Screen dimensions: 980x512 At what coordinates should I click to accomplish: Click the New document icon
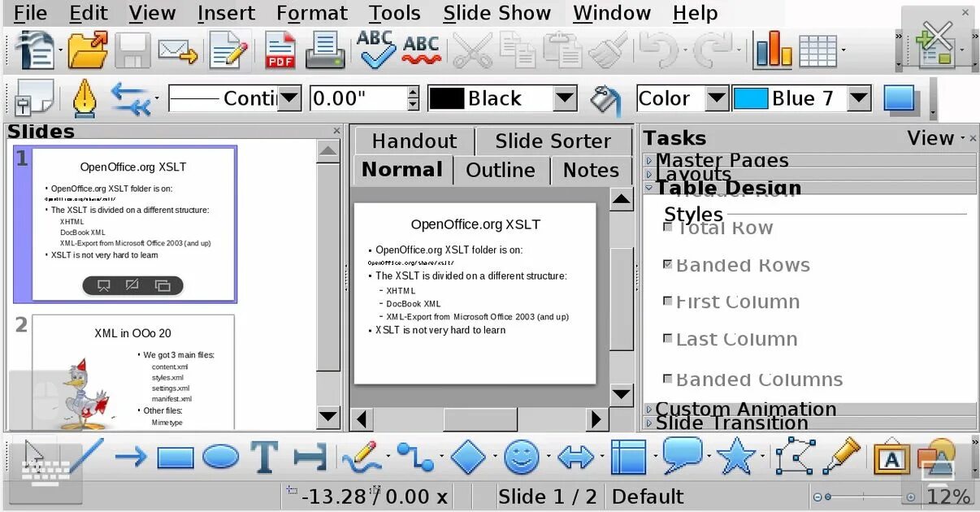(x=36, y=51)
